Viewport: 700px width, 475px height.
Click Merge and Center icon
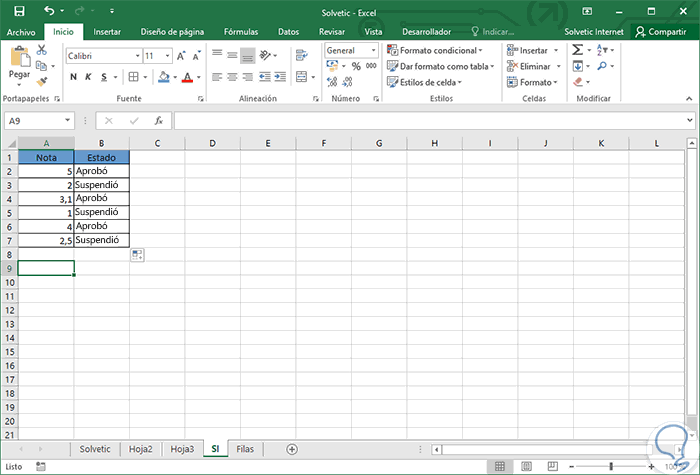click(302, 77)
